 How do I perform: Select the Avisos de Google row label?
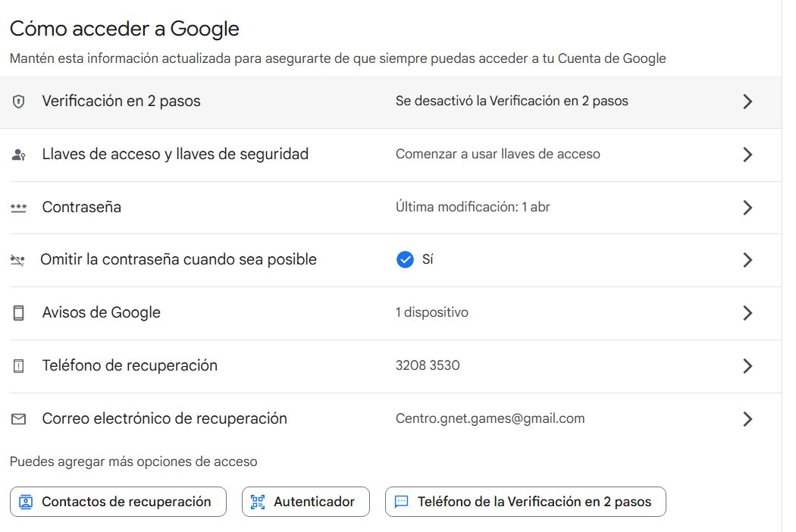[101, 313]
